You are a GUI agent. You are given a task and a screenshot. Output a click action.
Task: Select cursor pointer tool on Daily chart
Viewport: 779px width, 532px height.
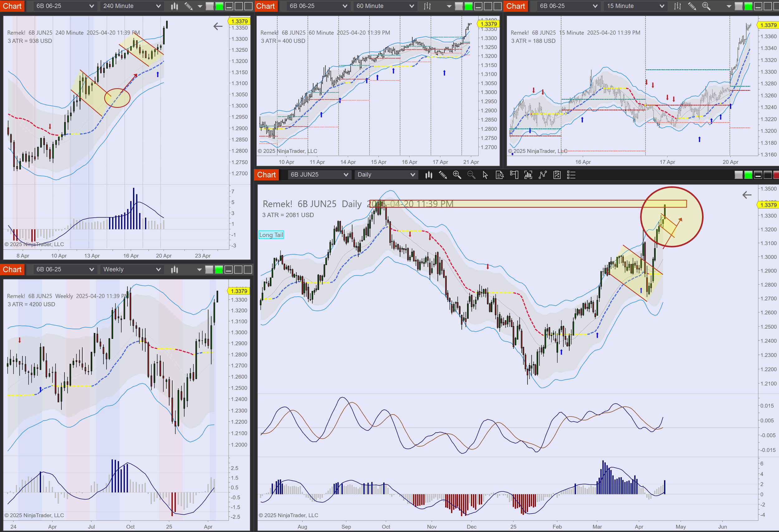[485, 174]
